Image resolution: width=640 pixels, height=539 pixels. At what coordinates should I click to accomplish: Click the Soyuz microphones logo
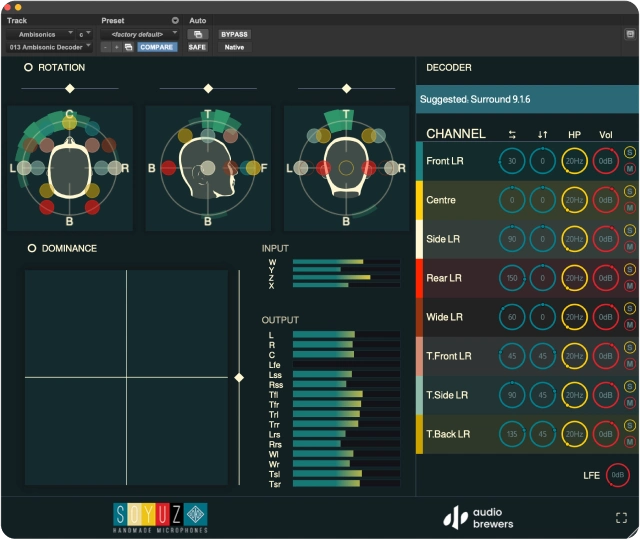click(x=160, y=516)
